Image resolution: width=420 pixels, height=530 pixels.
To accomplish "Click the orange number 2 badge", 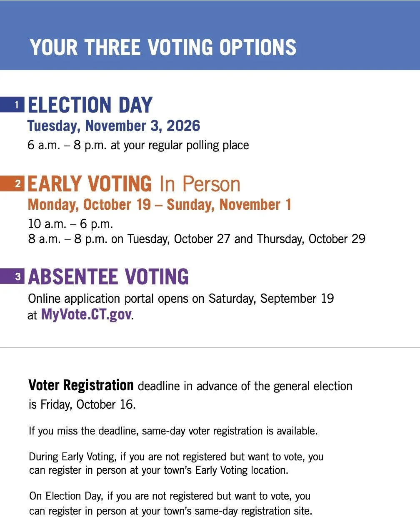I will click(x=12, y=183).
